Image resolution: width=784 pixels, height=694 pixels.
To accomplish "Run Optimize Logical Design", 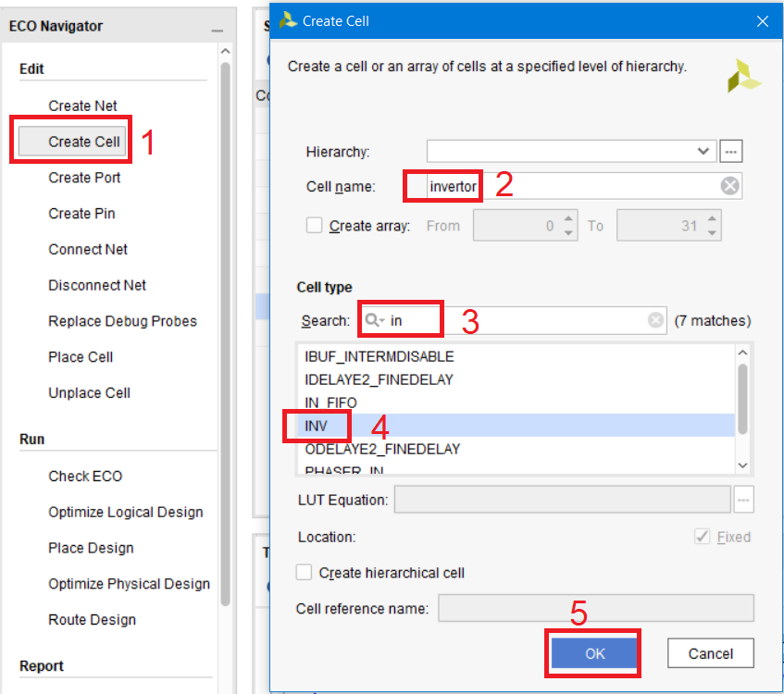I will pyautogui.click(x=126, y=512).
